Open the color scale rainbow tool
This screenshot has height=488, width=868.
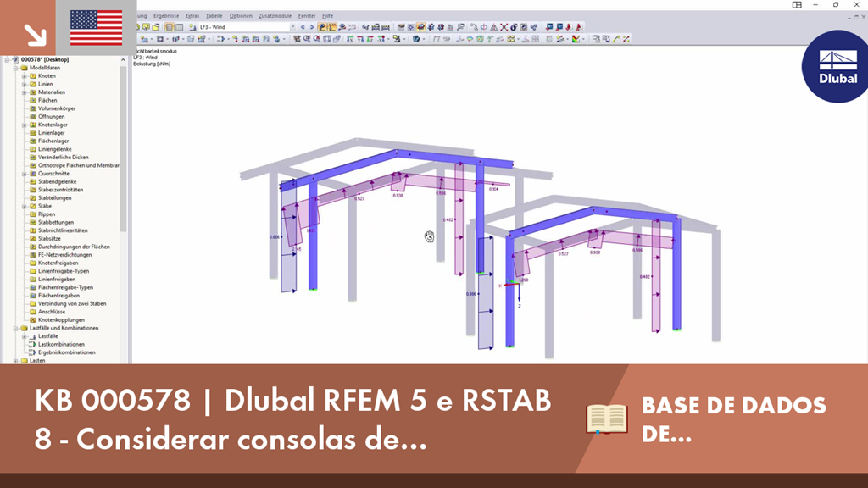coord(576,39)
